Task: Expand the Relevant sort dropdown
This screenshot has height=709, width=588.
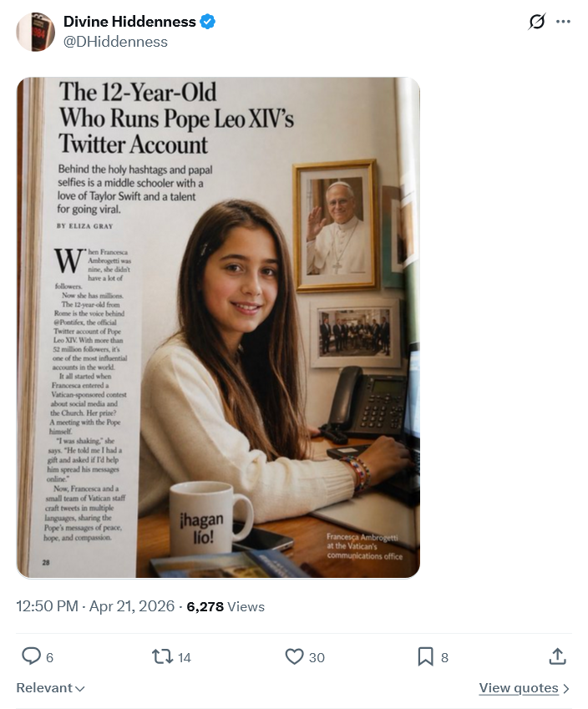Action: [50, 688]
